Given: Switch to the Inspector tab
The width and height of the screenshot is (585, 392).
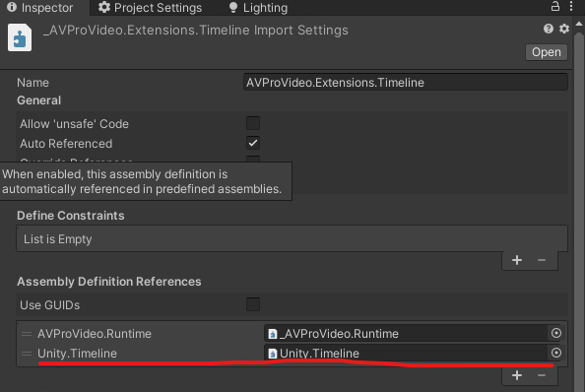Looking at the screenshot, I should tap(40, 8).
